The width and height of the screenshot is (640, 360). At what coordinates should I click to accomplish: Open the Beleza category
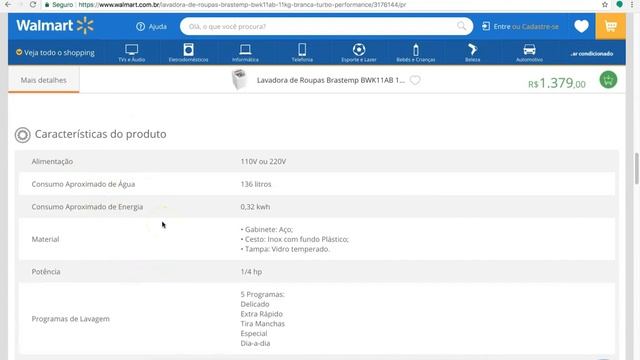click(x=472, y=53)
